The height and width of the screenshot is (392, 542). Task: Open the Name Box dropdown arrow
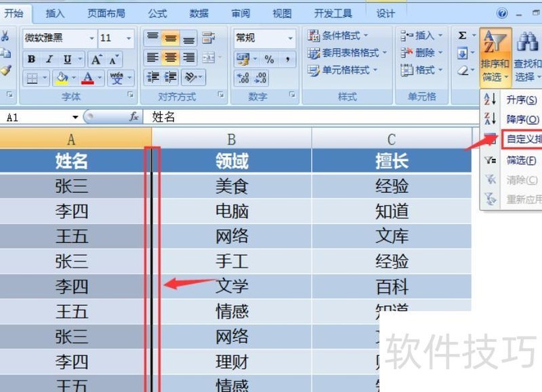click(75, 117)
